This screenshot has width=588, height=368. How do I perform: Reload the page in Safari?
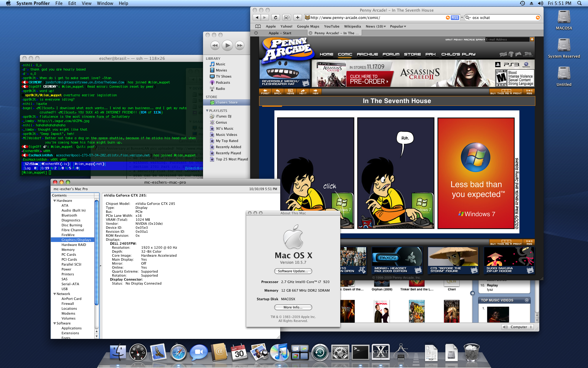point(275,18)
